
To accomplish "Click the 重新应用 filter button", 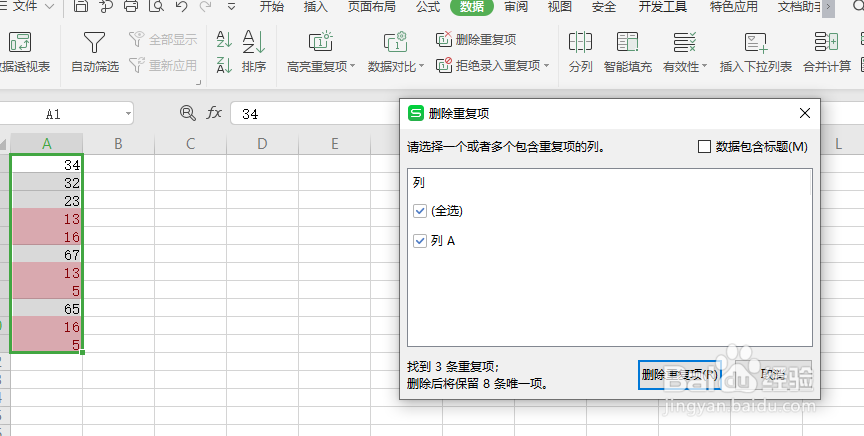I will point(163,66).
